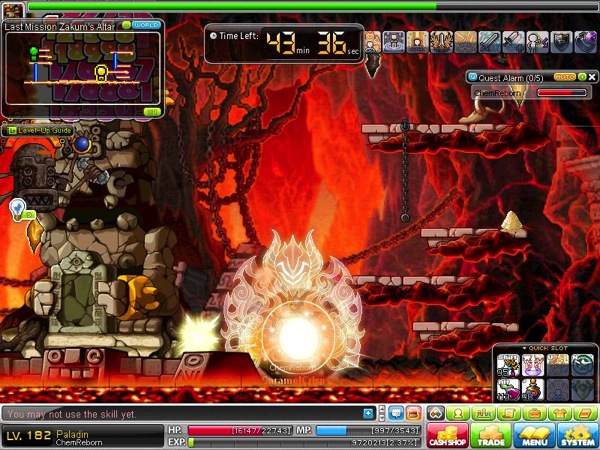Click the golden wings buff icon
The width and height of the screenshot is (600, 450).
(442, 42)
